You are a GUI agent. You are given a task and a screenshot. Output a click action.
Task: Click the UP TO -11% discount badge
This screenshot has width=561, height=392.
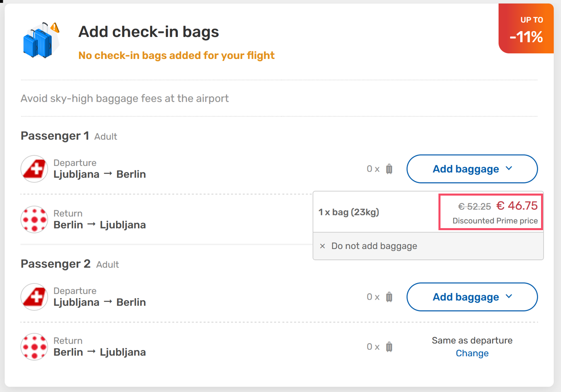pos(526,29)
